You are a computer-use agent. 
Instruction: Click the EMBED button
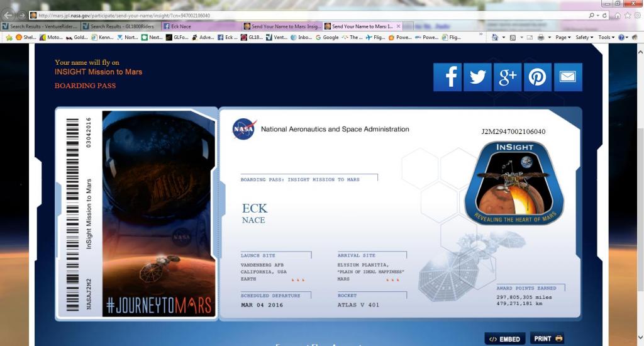coord(505,339)
